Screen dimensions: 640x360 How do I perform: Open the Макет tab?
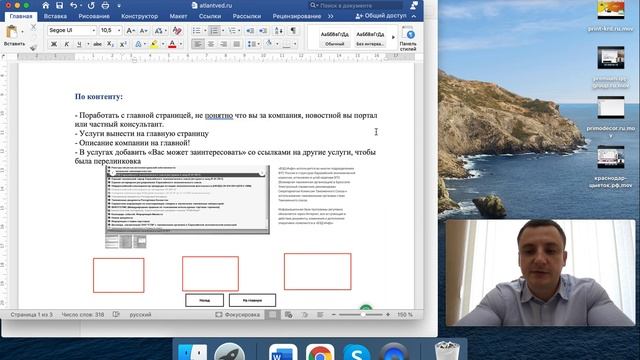pyautogui.click(x=178, y=16)
